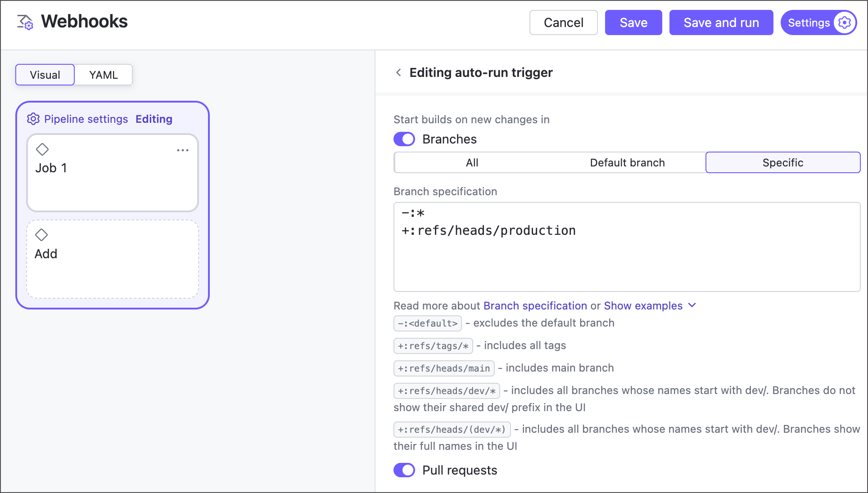This screenshot has width=868, height=493.
Task: Choose the Specific branches option
Action: [x=782, y=162]
